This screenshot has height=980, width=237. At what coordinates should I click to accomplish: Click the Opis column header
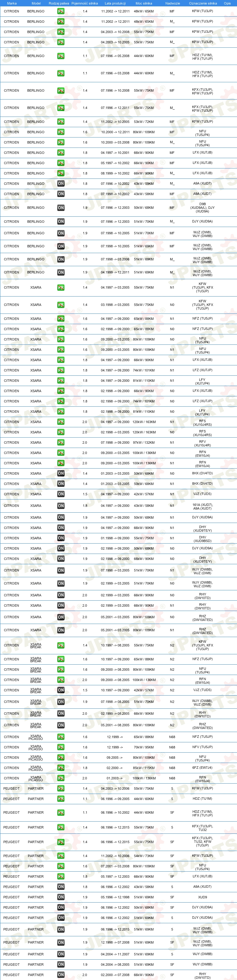click(x=227, y=3)
